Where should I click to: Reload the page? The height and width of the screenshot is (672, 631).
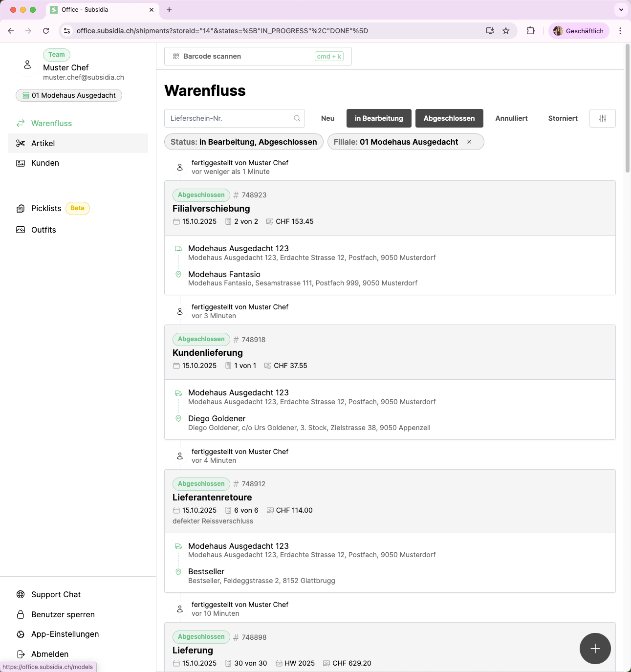(46, 31)
